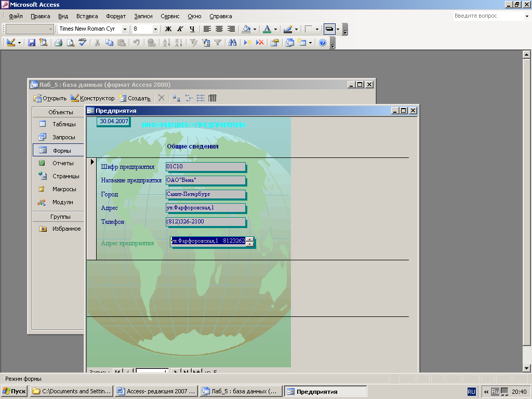
Task: Click Конструктор in database window
Action: click(x=92, y=98)
